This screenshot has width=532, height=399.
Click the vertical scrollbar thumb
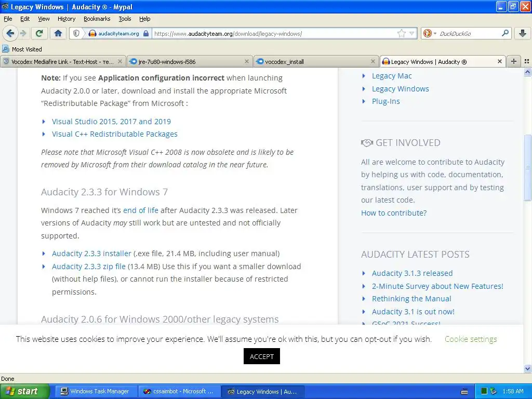click(528, 167)
